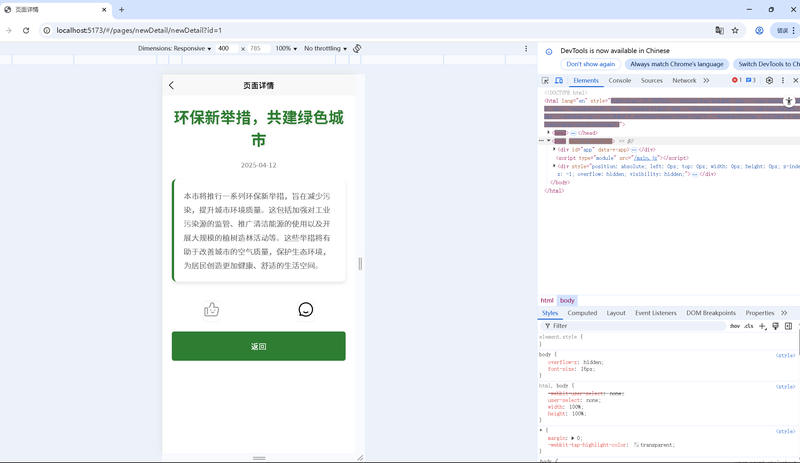Click the rotate device icon

[x=357, y=48]
